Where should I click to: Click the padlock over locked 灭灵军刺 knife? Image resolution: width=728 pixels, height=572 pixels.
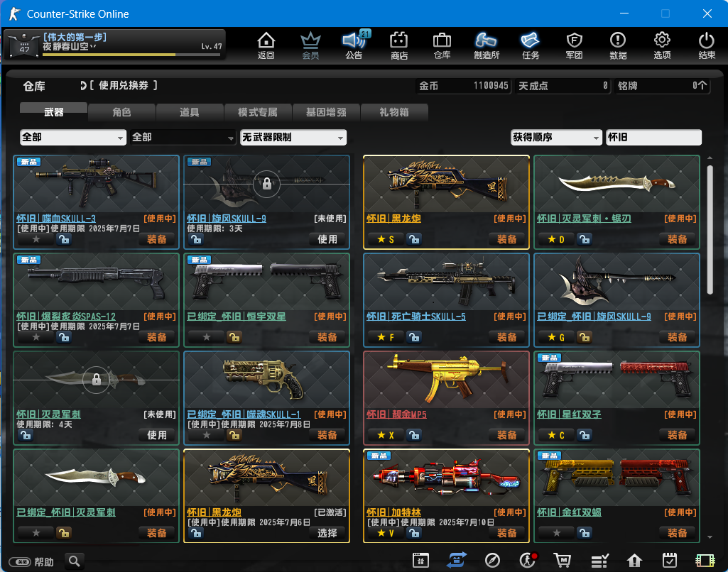[x=96, y=380]
